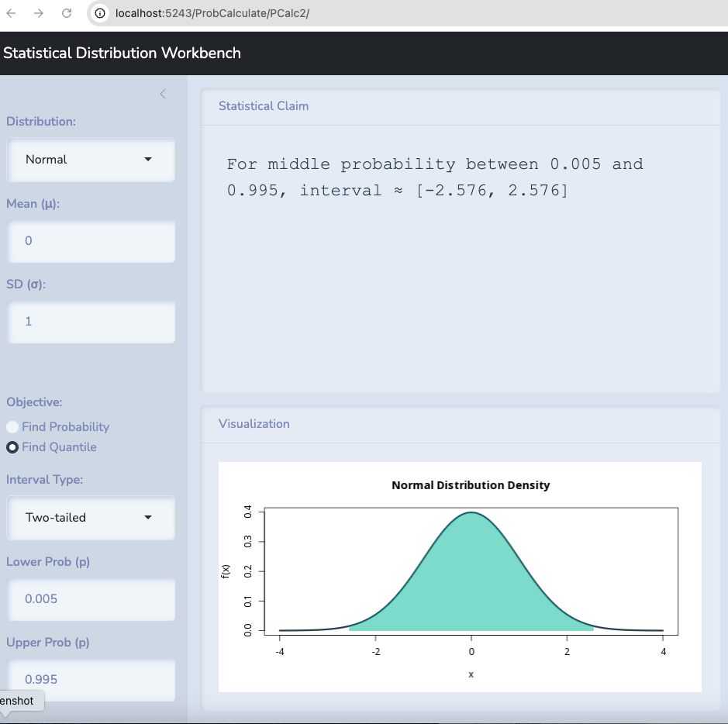Expand the Interval Type dropdown showing Two-tailed
This screenshot has width=728, height=724.
91,518
